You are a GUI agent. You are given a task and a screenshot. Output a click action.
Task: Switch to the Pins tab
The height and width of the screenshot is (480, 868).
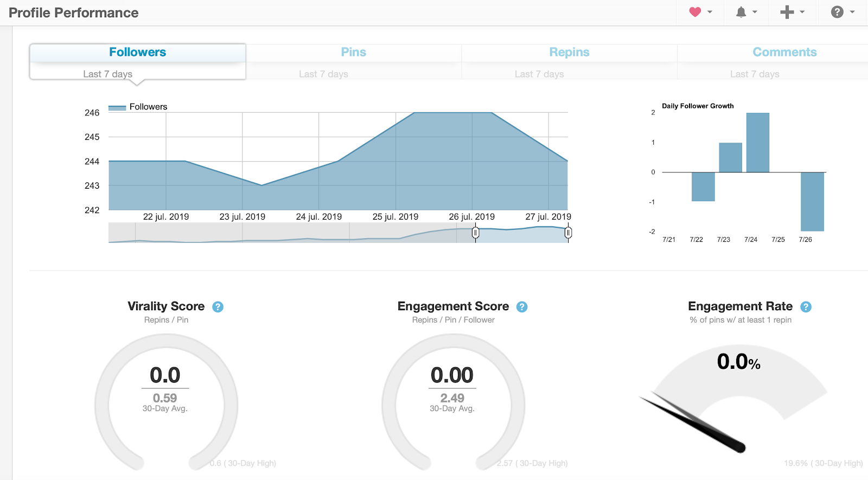click(353, 53)
